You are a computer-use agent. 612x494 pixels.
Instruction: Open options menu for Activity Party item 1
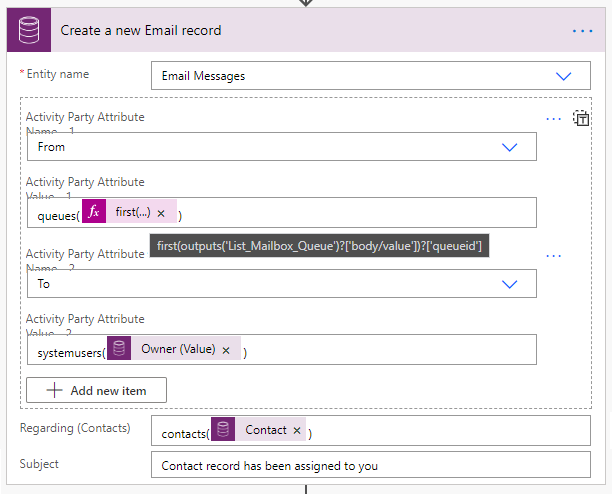(x=553, y=119)
